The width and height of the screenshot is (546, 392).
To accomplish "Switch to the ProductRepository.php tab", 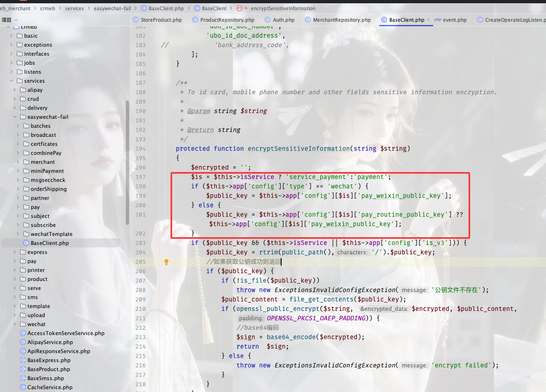I will pyautogui.click(x=223, y=20).
